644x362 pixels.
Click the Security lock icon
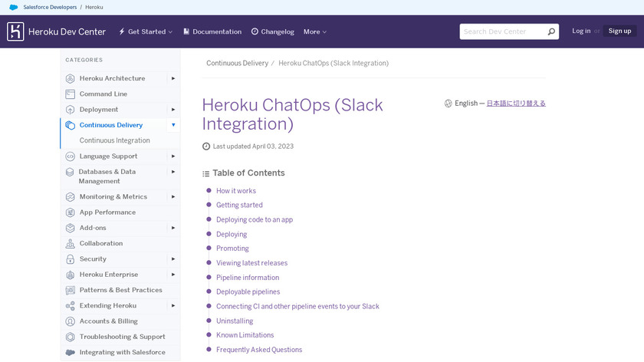click(71, 259)
